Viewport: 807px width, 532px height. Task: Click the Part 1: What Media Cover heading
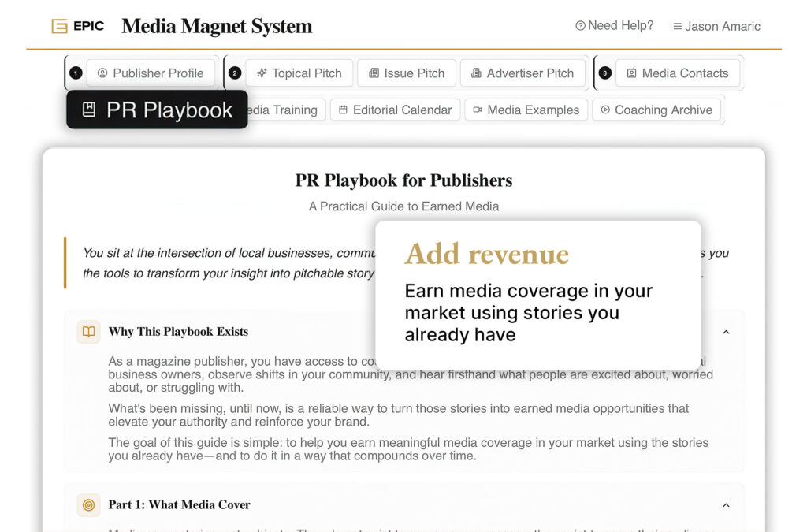pyautogui.click(x=179, y=504)
